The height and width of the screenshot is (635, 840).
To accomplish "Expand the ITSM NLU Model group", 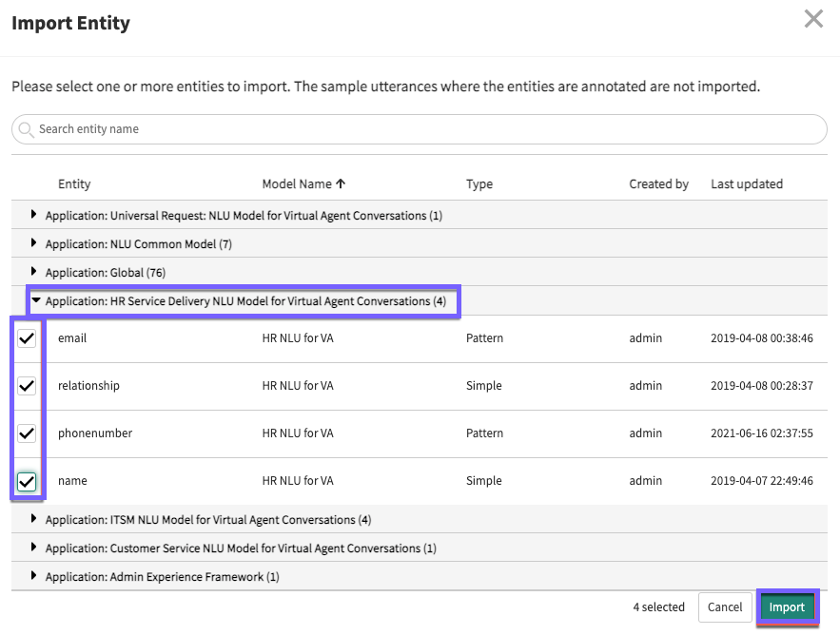I will click(x=33, y=518).
